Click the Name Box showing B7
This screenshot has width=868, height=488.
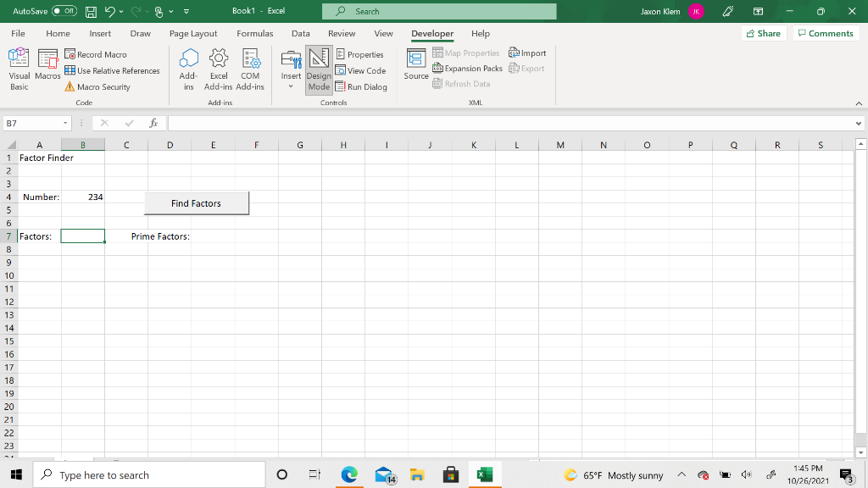(x=32, y=123)
